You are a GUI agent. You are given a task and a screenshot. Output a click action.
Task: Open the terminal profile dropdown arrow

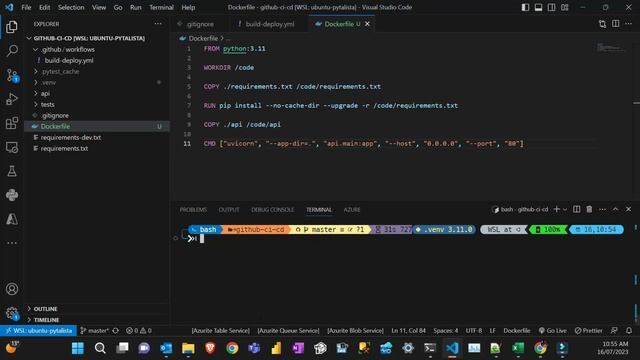[565, 209]
